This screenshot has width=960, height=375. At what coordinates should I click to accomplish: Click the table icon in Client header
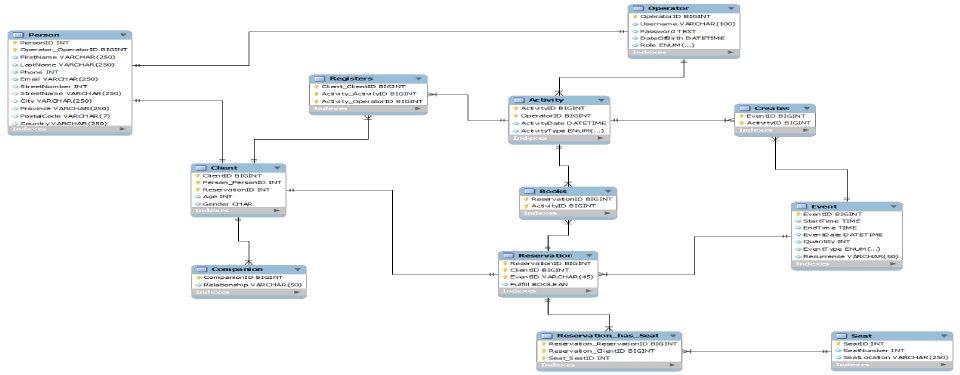point(201,168)
